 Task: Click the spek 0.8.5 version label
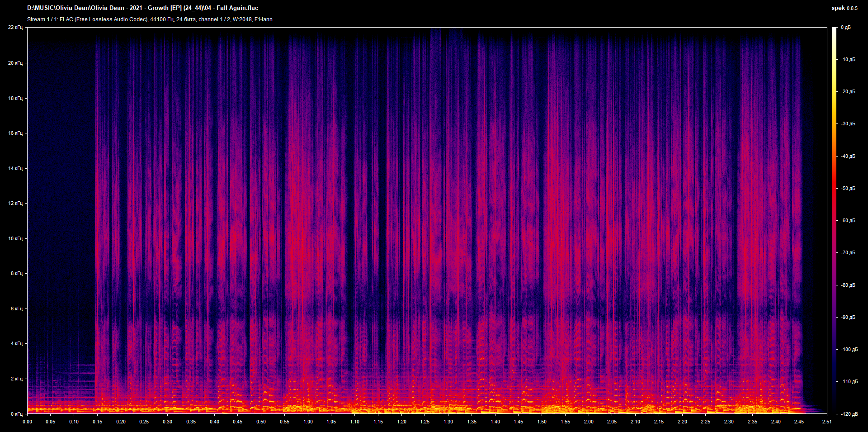click(844, 8)
